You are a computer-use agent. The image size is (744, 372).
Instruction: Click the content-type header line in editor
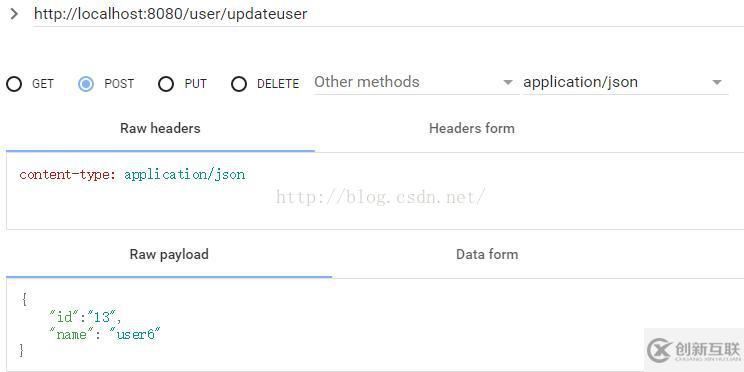pos(132,175)
